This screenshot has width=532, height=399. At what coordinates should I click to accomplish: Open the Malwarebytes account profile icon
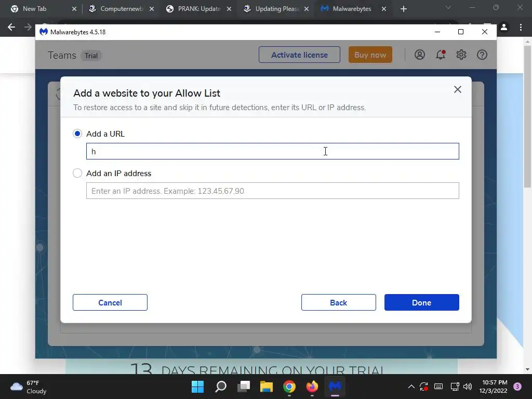(420, 55)
